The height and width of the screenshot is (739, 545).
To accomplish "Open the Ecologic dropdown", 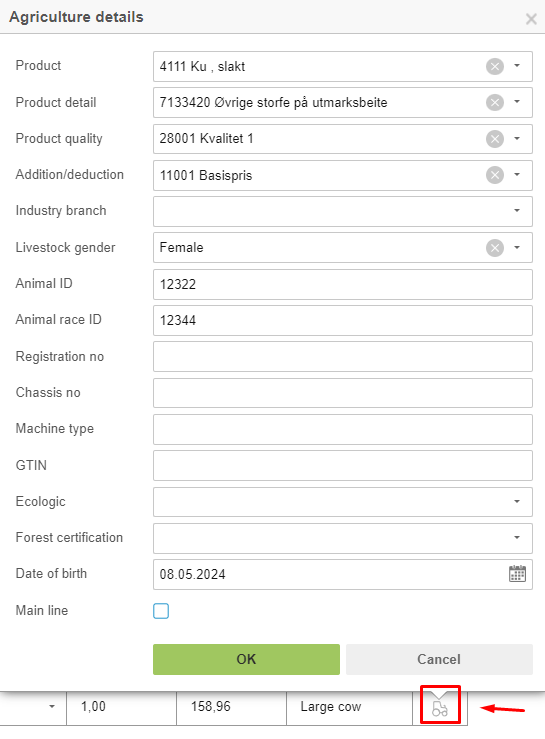I will coord(343,501).
